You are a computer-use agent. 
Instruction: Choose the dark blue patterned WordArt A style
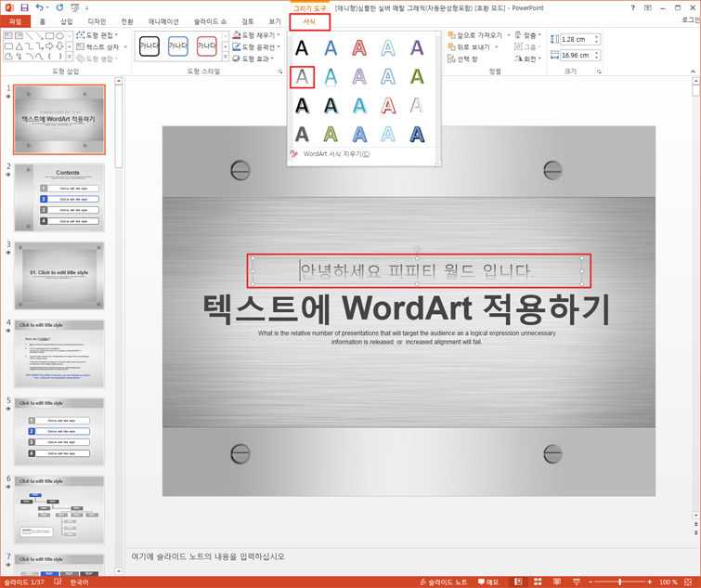417,134
